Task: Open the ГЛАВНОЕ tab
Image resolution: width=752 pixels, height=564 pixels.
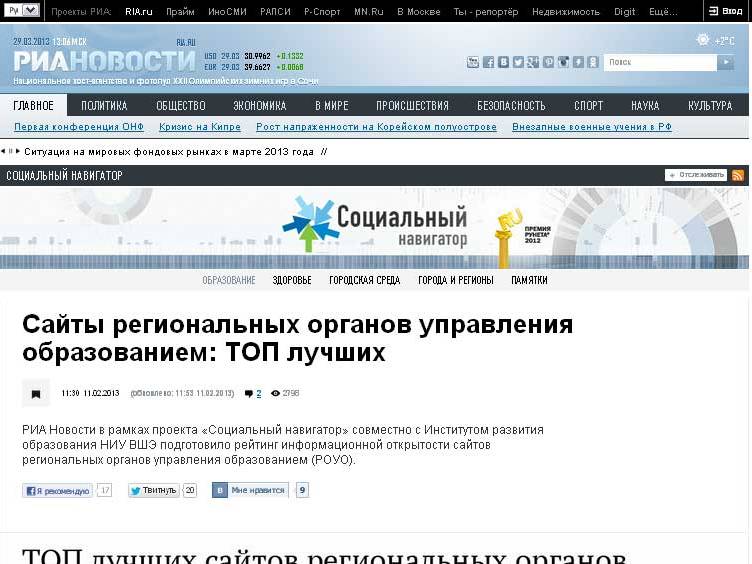Action: [34, 106]
